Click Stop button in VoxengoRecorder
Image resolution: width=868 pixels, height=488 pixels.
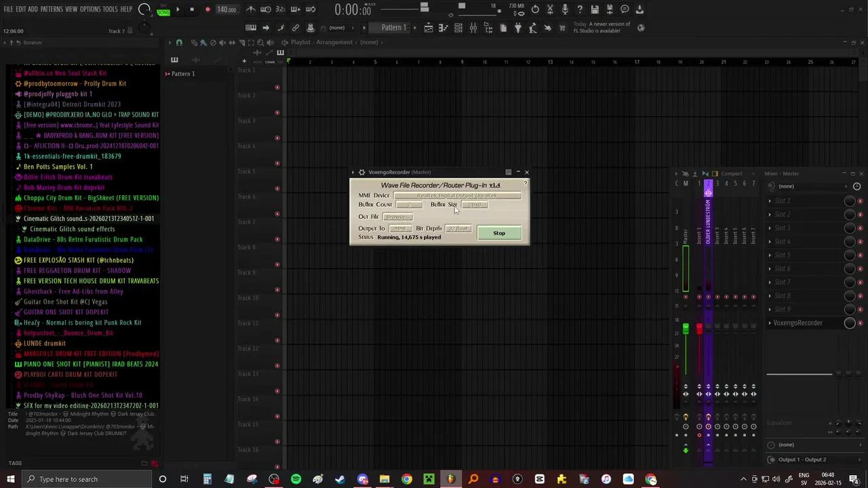click(x=499, y=233)
